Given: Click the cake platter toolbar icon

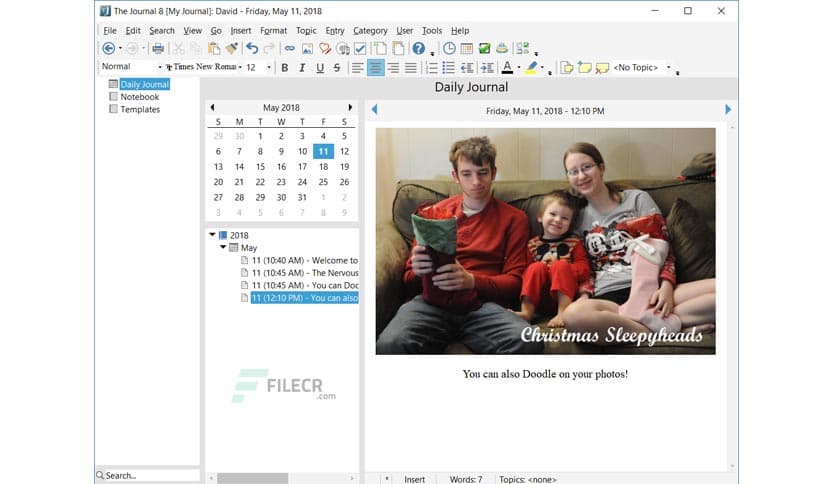Looking at the screenshot, I should click(x=502, y=49).
